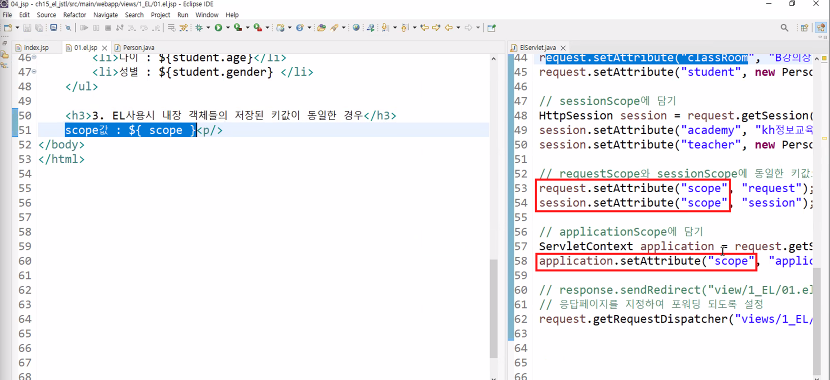Click the Disconnect debug icon
830x380 pixels.
[x=120, y=28]
